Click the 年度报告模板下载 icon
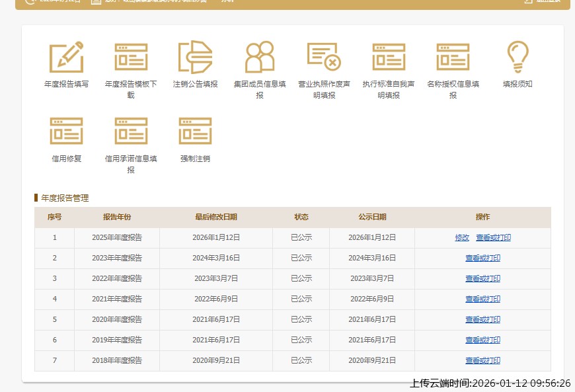 click(x=131, y=58)
